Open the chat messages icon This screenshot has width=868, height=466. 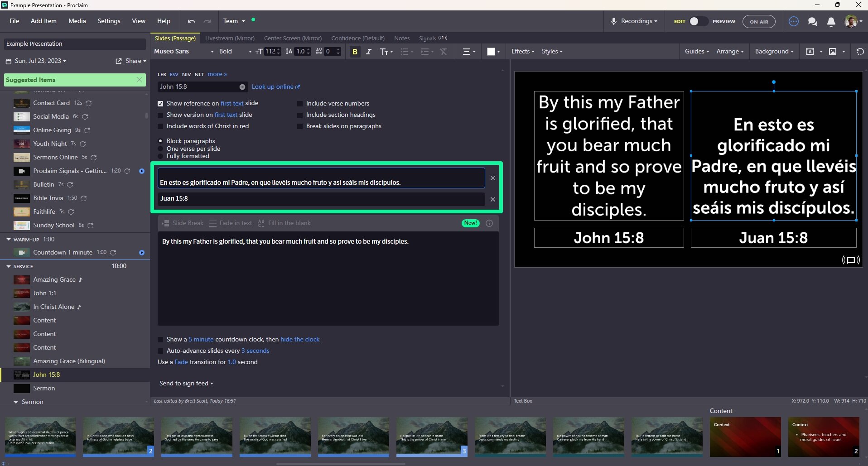(x=812, y=22)
